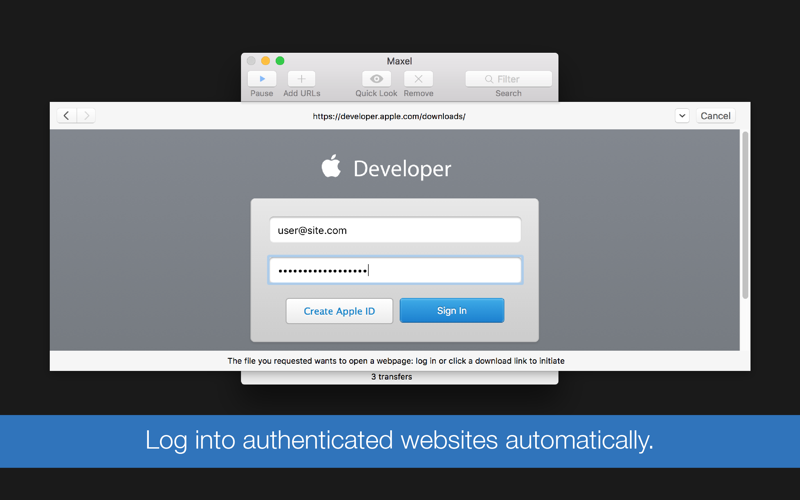Screen dimensions: 800x500
Task: Zoom the Maxel window with green button
Action: point(280,61)
